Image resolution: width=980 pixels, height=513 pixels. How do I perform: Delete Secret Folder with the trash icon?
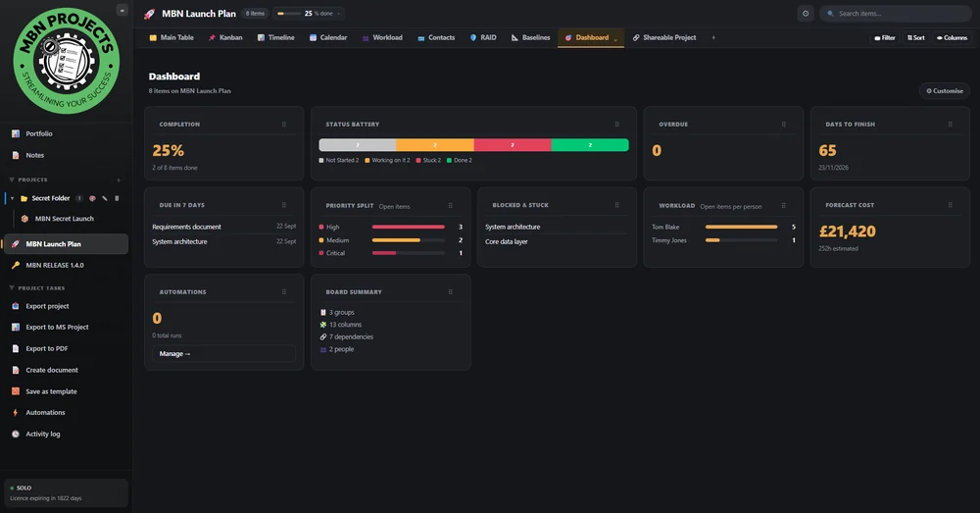(x=117, y=198)
